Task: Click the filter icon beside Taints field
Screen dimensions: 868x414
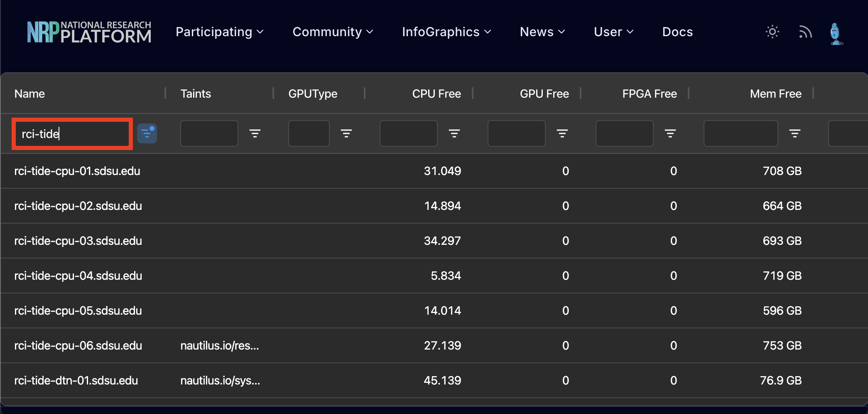Action: pyautogui.click(x=255, y=133)
